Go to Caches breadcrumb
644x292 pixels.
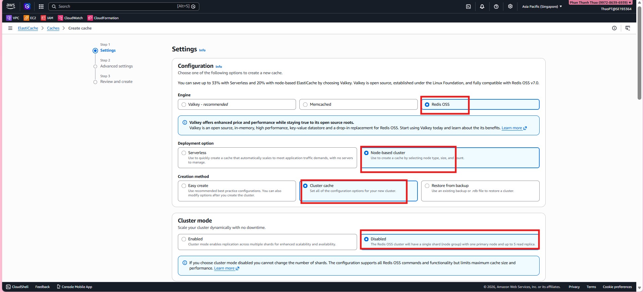53,28
